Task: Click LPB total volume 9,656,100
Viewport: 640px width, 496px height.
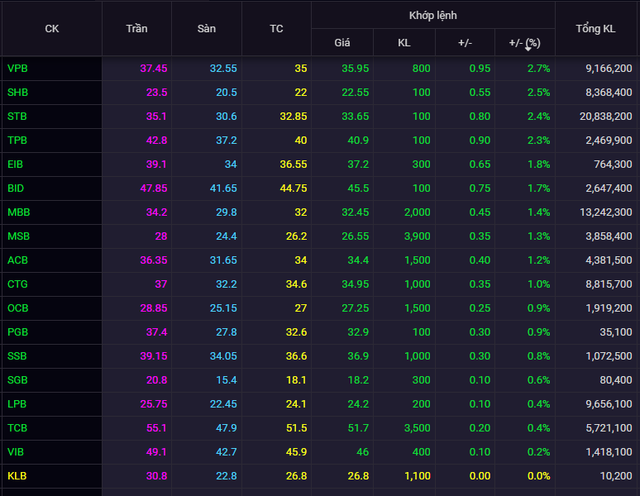Action: 609,404
